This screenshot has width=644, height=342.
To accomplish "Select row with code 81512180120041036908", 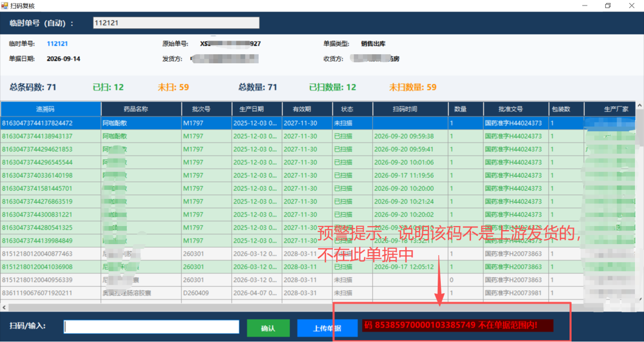I will pyautogui.click(x=318, y=266).
